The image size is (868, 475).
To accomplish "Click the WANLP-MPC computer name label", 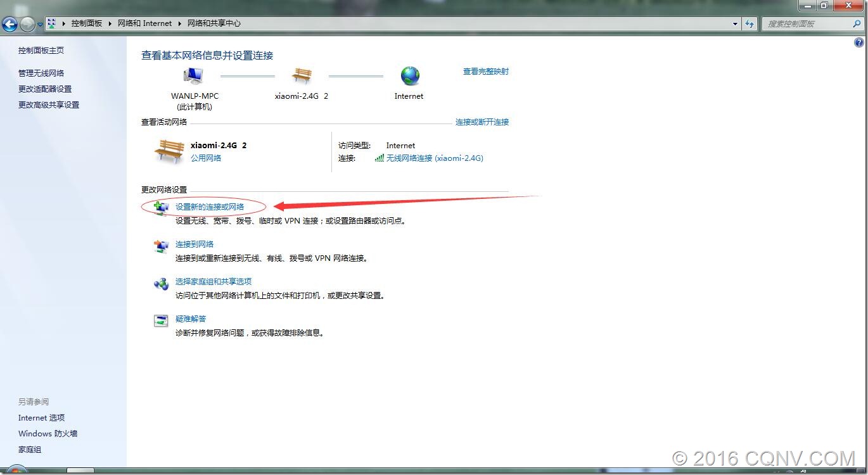I will click(195, 96).
